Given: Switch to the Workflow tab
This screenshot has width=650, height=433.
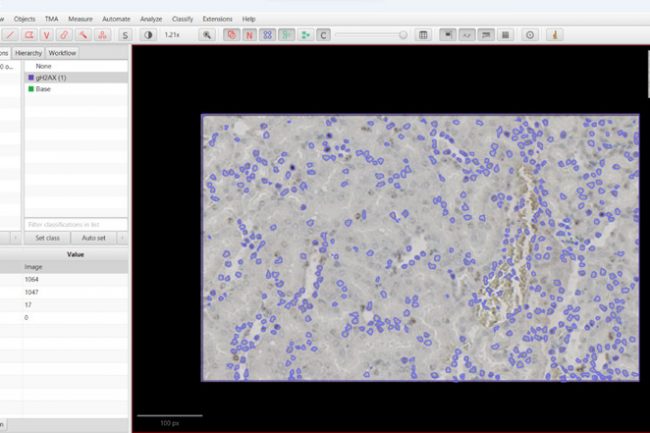Looking at the screenshot, I should click(63, 52).
